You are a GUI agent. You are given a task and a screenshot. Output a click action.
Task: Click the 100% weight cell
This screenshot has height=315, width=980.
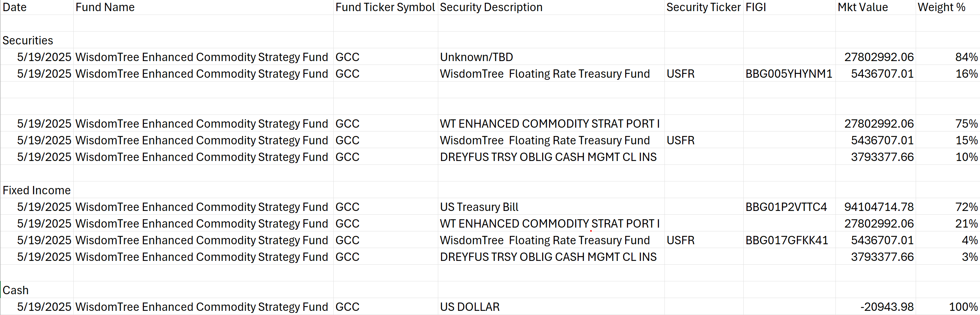click(947, 306)
